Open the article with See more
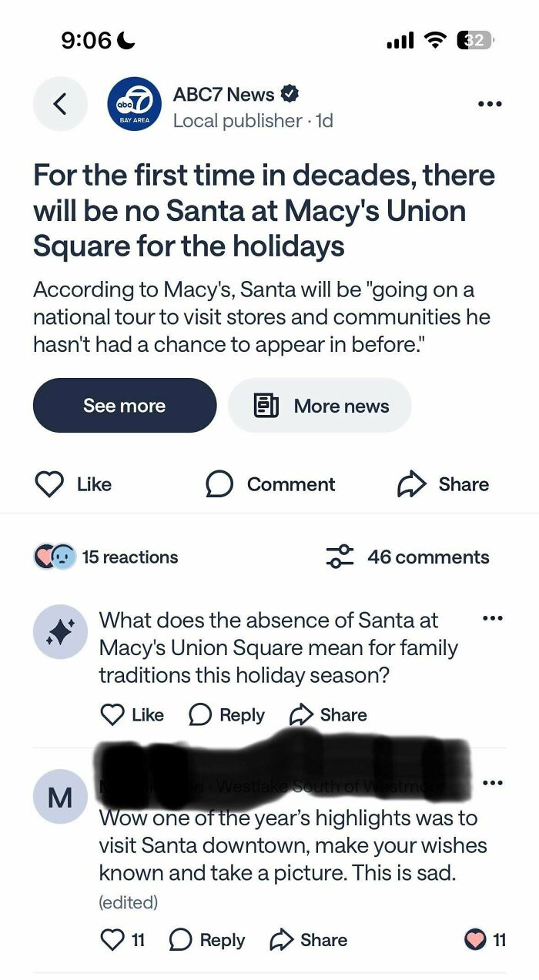 tap(124, 405)
